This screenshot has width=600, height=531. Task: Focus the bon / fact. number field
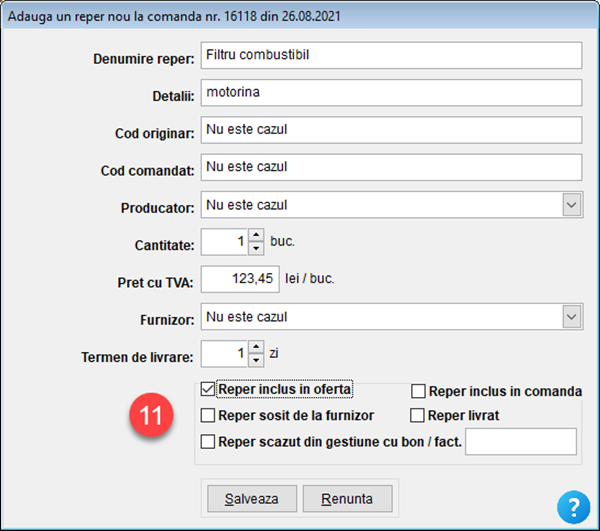pyautogui.click(x=521, y=442)
